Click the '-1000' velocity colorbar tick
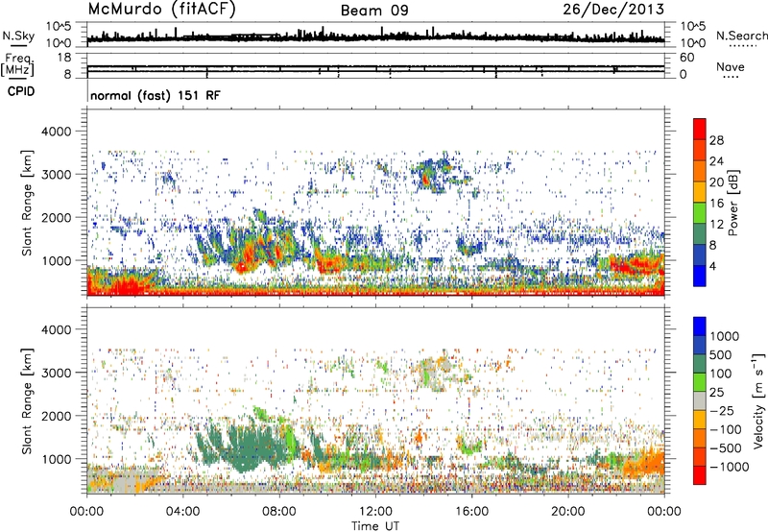Viewport: 768px width, 532px height. click(729, 467)
